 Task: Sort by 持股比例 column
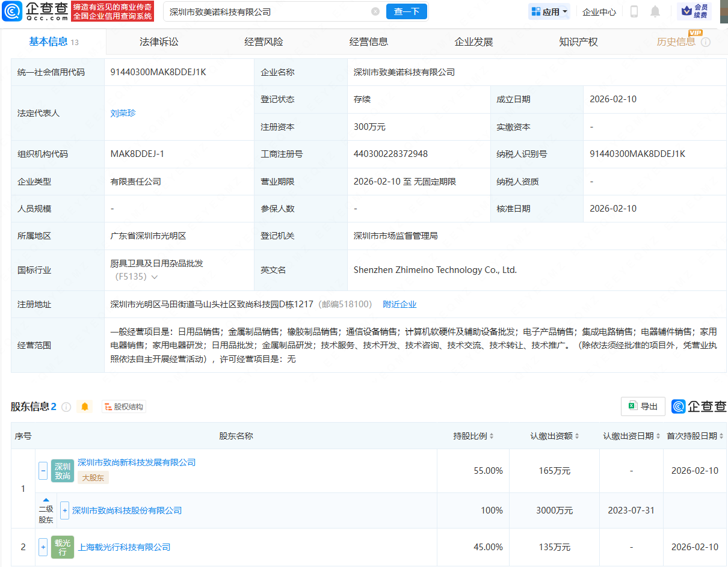473,436
